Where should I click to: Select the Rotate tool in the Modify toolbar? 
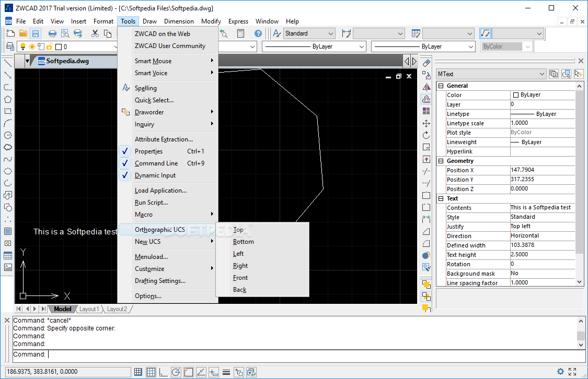[x=426, y=135]
